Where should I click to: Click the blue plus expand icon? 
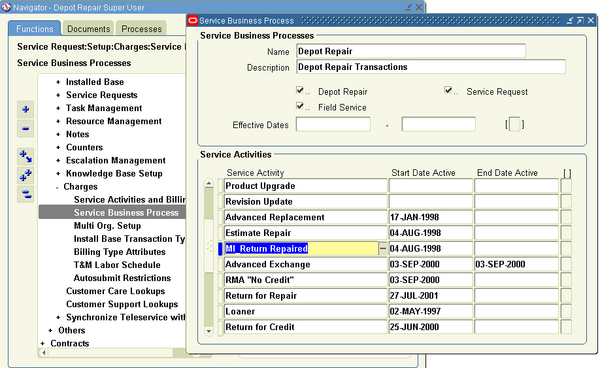pos(26,110)
